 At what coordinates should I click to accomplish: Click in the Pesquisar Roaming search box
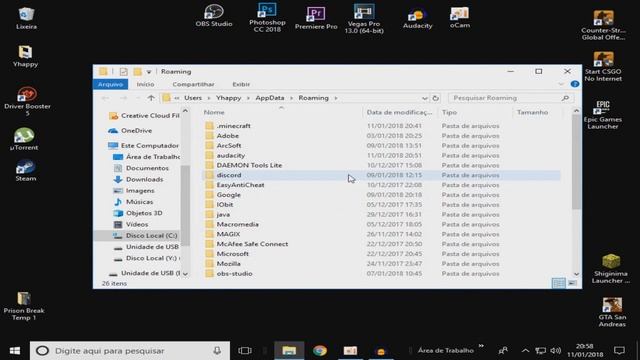coord(511,98)
